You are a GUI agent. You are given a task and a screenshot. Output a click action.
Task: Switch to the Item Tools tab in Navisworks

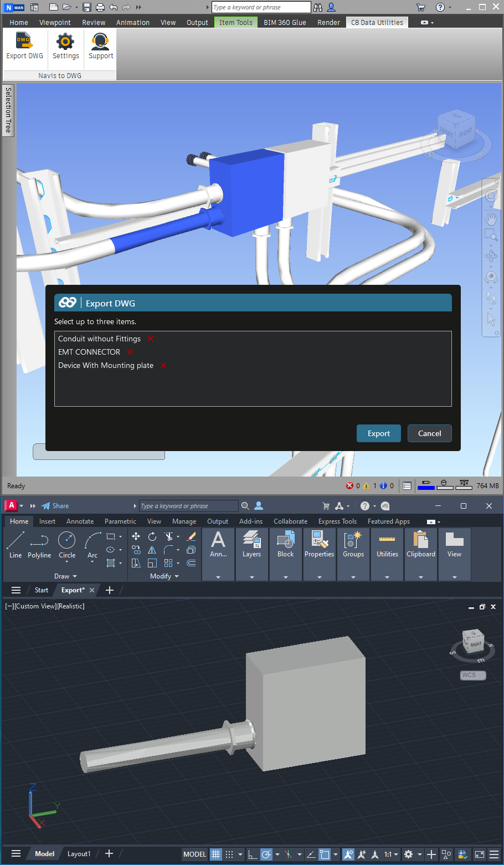(235, 22)
